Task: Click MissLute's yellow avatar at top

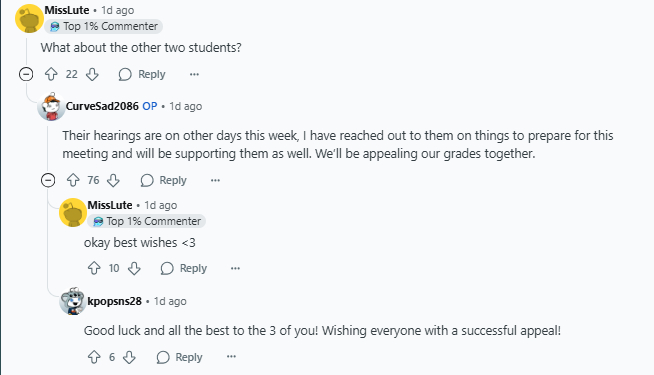Action: 29,19
